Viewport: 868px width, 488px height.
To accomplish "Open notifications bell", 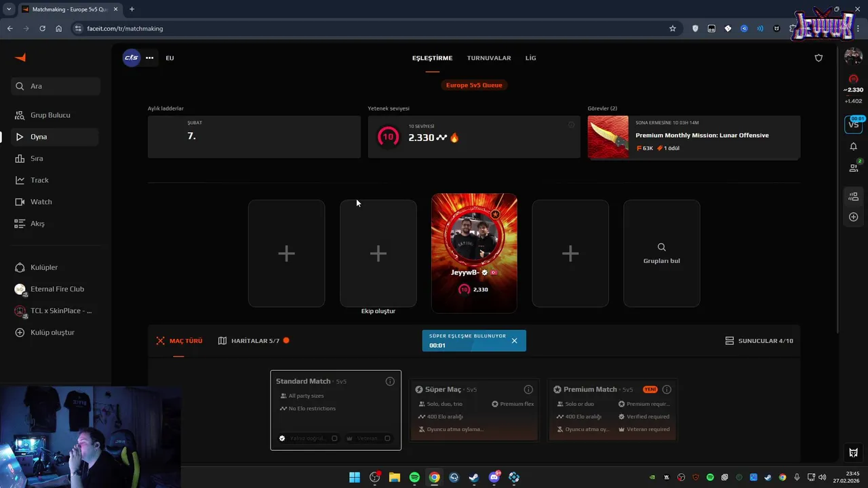I will [853, 146].
